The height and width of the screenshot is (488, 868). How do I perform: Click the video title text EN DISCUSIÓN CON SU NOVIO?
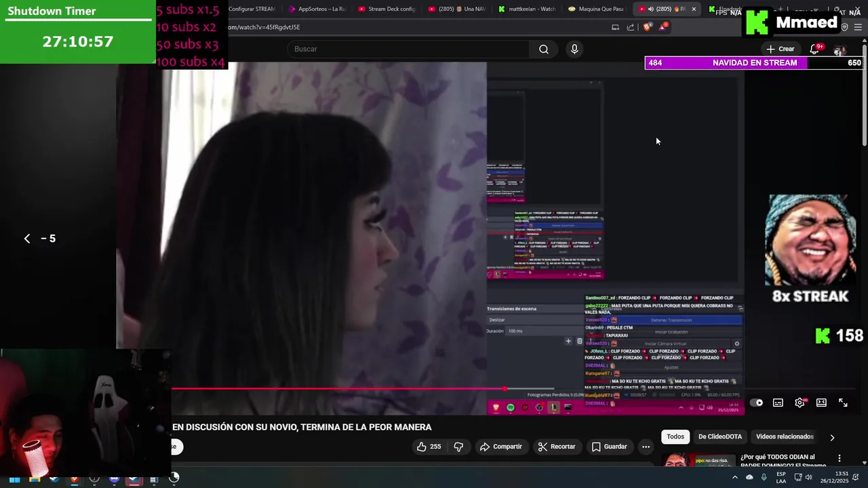click(302, 427)
